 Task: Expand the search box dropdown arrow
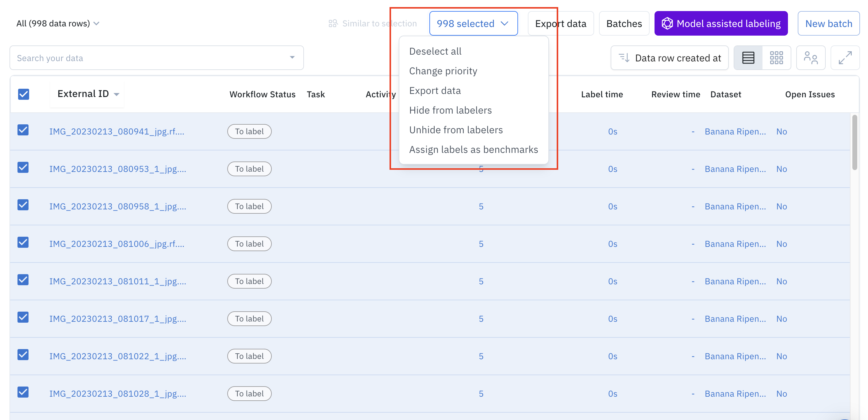tap(292, 58)
